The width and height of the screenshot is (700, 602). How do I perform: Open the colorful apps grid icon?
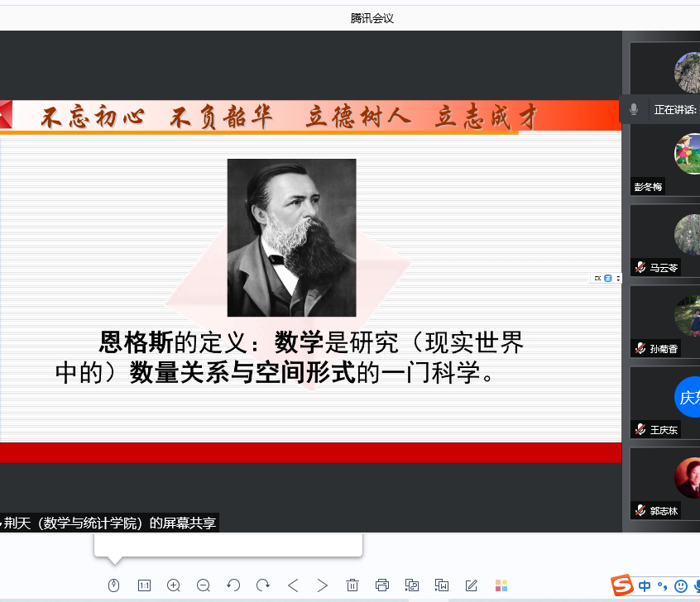pyautogui.click(x=501, y=585)
